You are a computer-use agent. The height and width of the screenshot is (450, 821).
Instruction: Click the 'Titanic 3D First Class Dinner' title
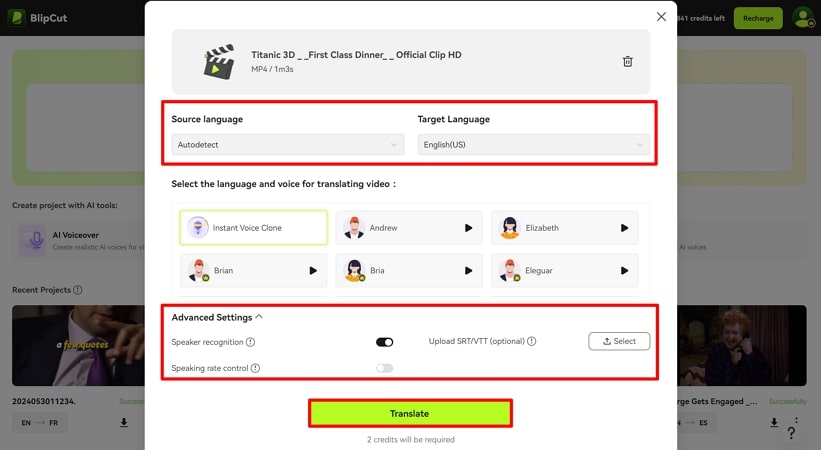point(356,55)
